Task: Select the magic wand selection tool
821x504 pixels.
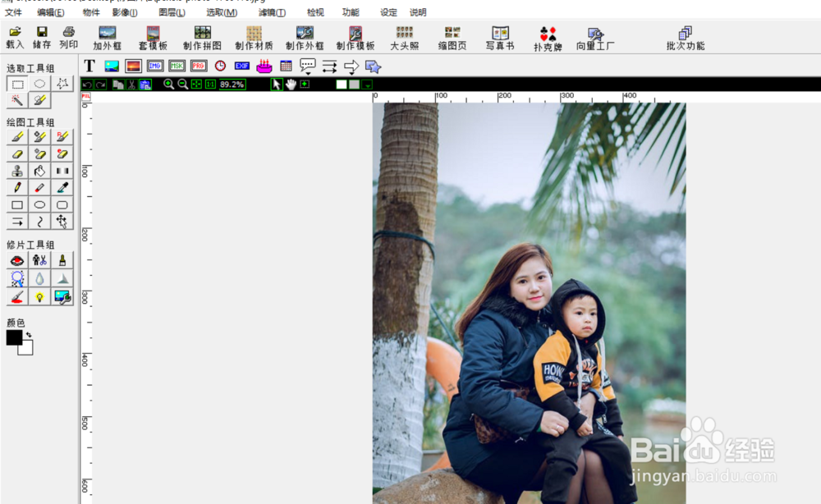Action: tap(17, 100)
